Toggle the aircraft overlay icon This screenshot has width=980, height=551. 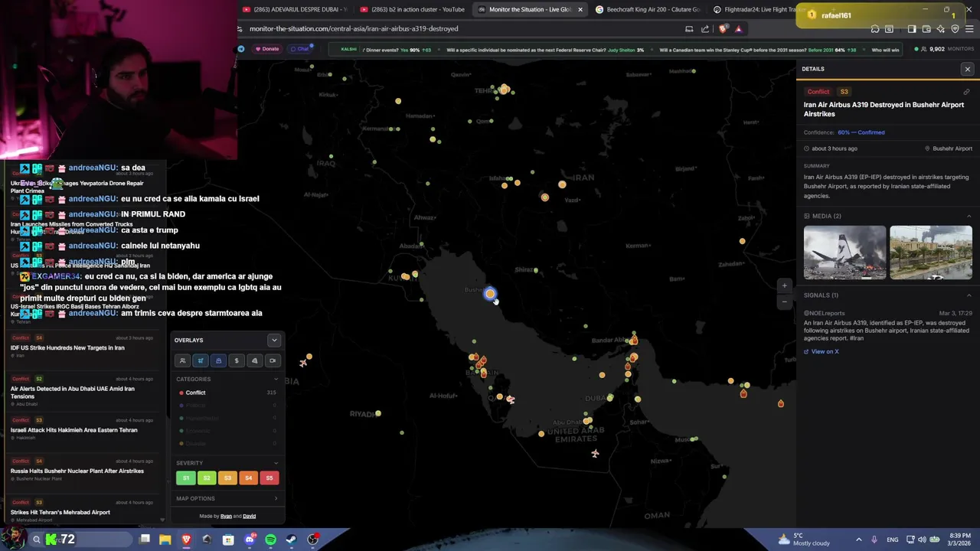(x=201, y=360)
